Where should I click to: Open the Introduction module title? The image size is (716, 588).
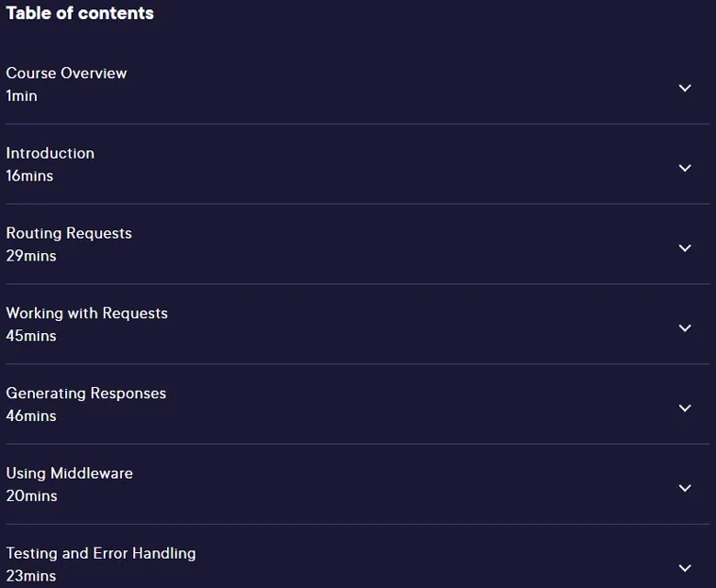50,153
